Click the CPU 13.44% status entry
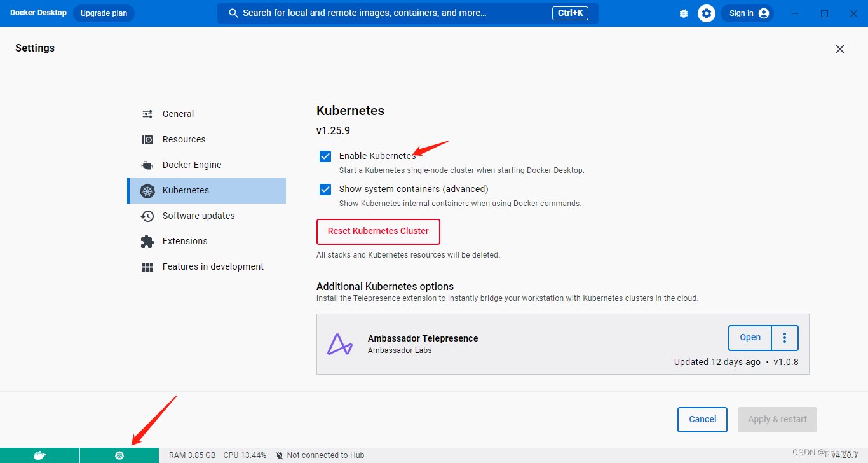The height and width of the screenshot is (463, 868). tap(245, 455)
